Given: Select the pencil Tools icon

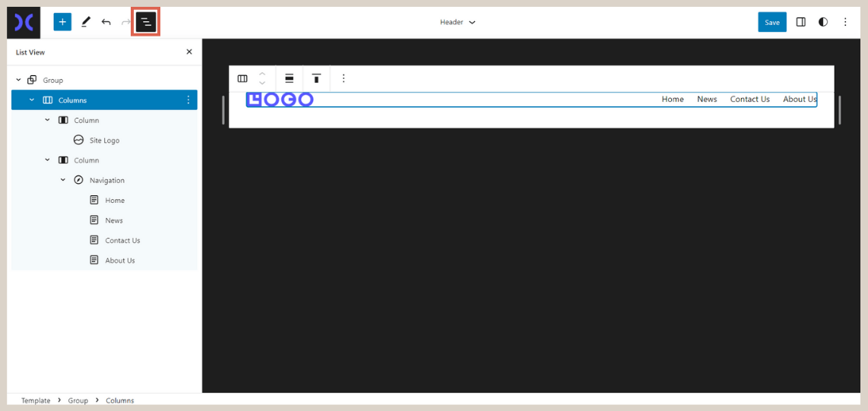Looking at the screenshot, I should pyautogui.click(x=85, y=22).
